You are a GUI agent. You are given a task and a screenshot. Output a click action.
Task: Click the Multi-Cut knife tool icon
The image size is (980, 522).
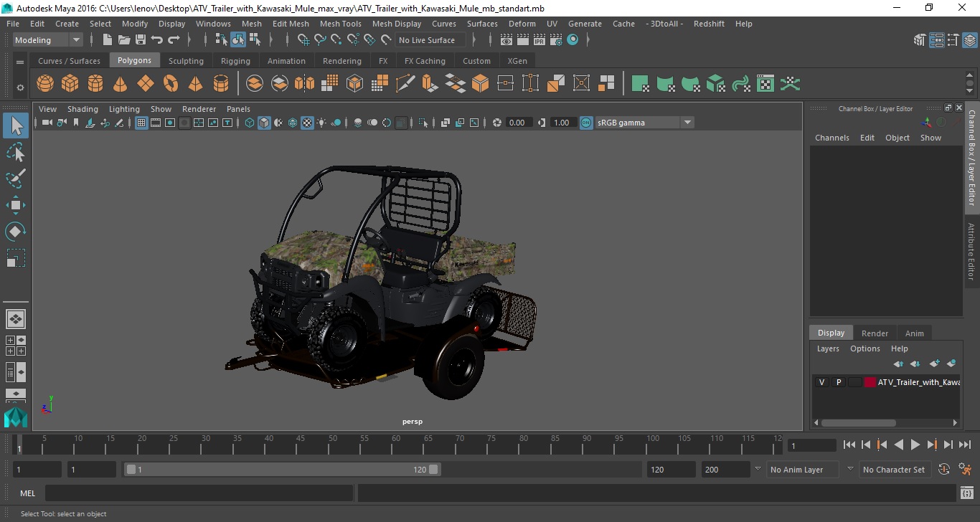[405, 84]
